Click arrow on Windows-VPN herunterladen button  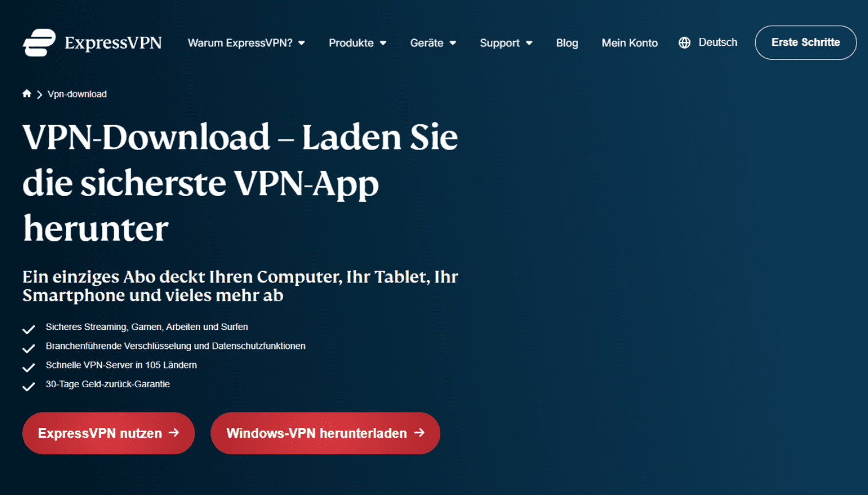pos(419,433)
